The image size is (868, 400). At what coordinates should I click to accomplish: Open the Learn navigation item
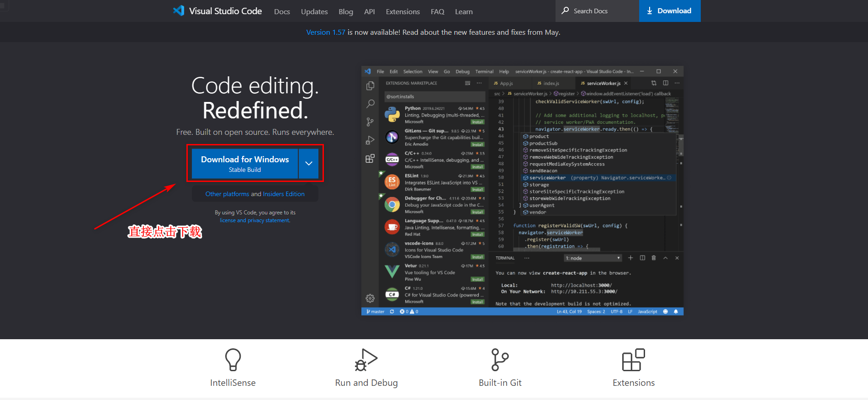(x=464, y=11)
